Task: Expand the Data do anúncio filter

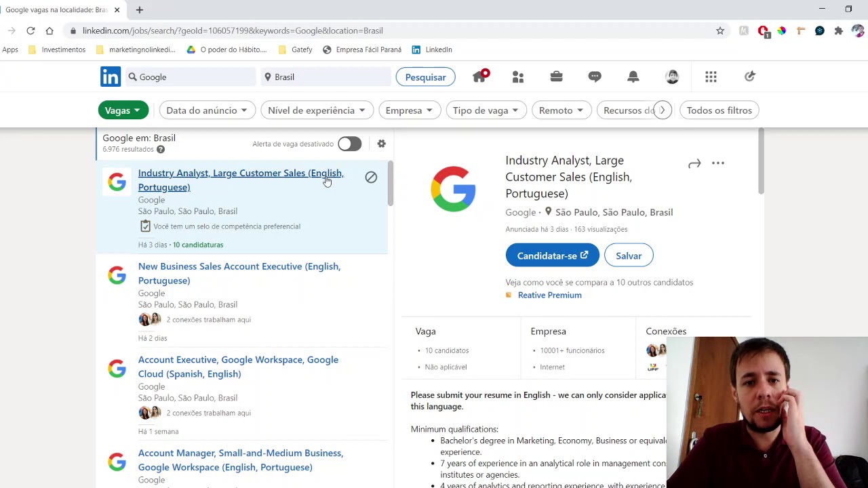Action: (207, 110)
